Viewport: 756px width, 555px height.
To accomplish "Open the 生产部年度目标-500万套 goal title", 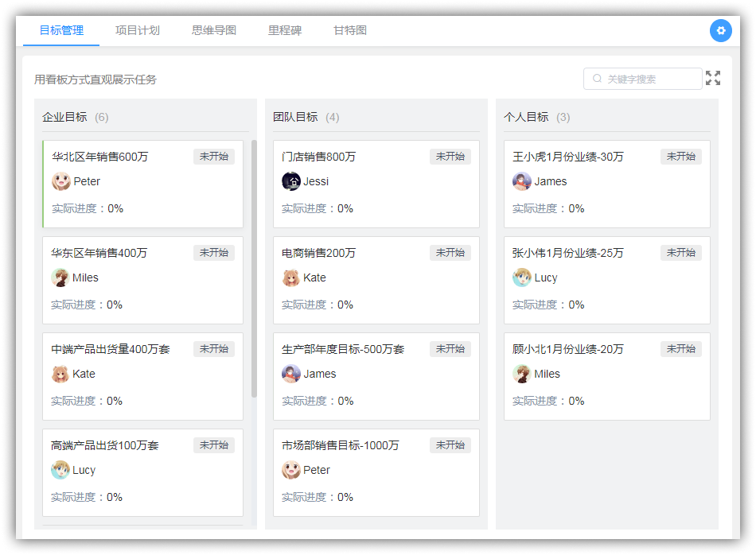I will point(343,349).
